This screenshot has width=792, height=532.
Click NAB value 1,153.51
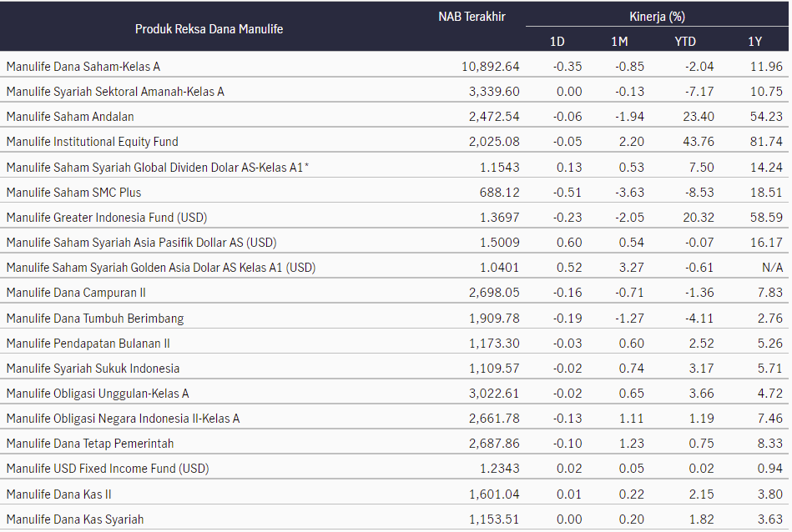(x=494, y=519)
